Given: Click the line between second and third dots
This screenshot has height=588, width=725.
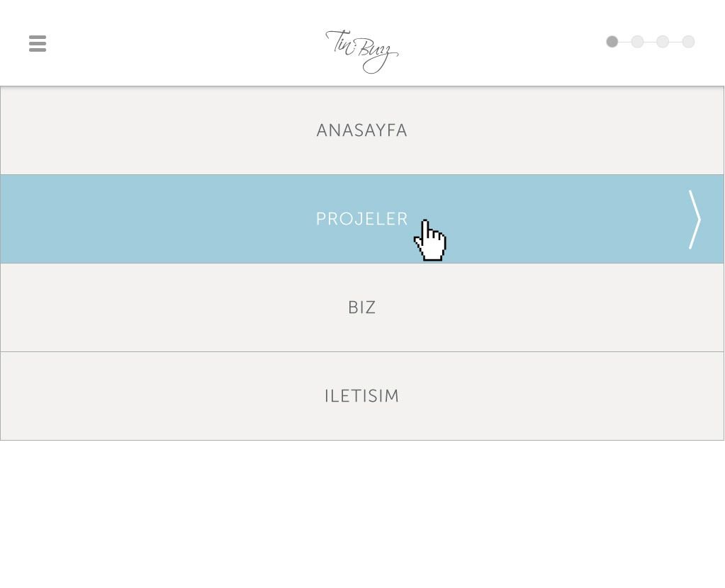Looking at the screenshot, I should point(650,42).
